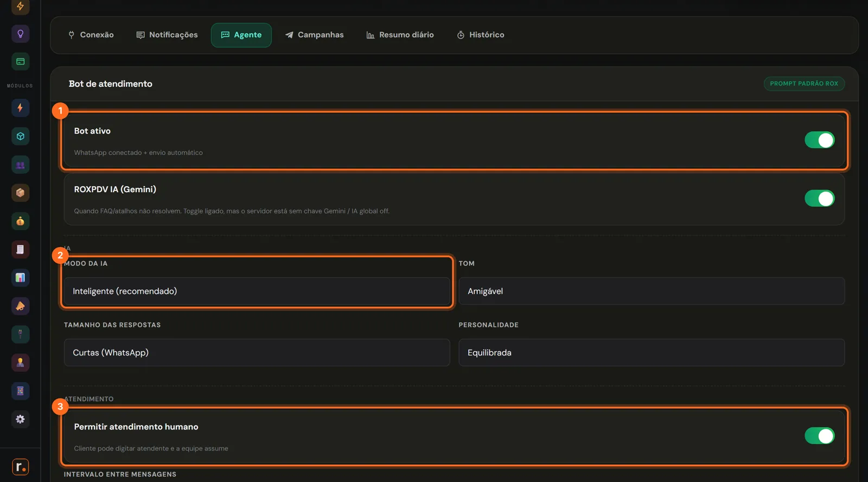Open the receipt document module icon
Screen dimensions: 868x482
[20, 249]
